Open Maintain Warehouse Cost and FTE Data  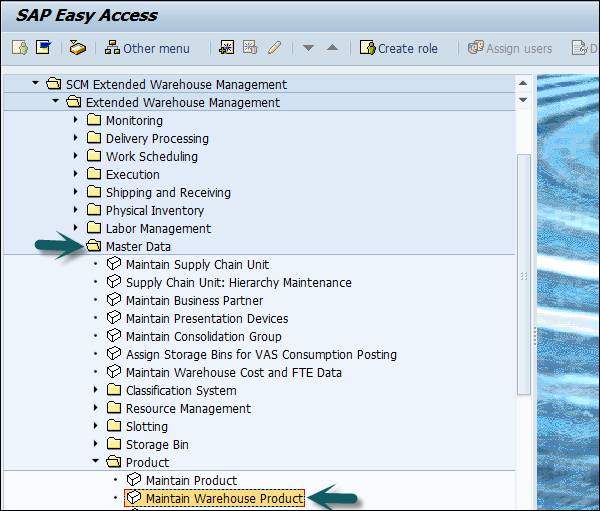(233, 373)
